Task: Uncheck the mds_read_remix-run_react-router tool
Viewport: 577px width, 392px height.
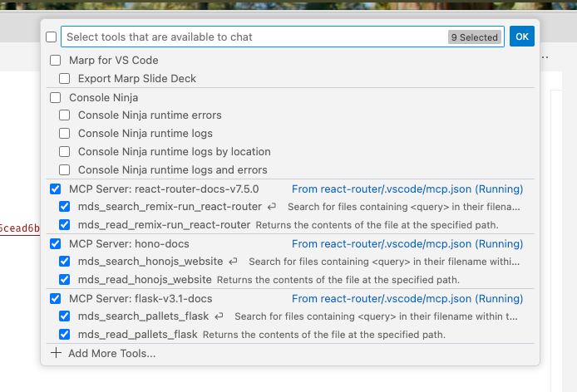Action: pyautogui.click(x=65, y=225)
